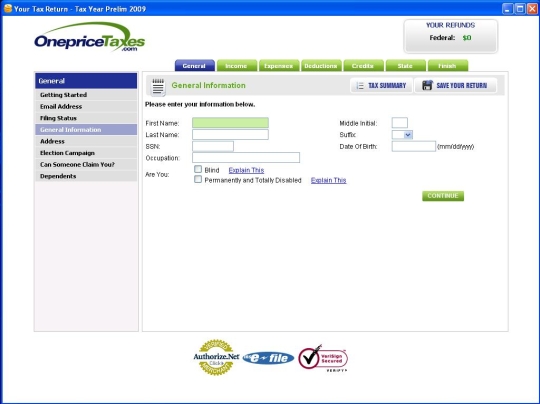Select the Credits tab

pos(363,65)
